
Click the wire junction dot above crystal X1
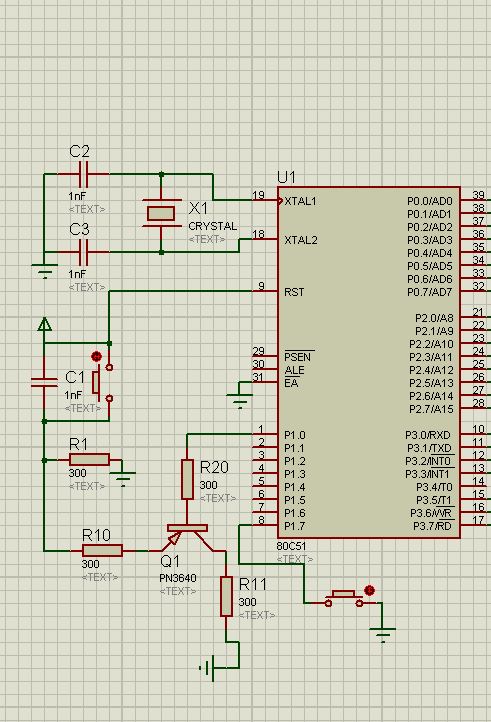click(161, 174)
